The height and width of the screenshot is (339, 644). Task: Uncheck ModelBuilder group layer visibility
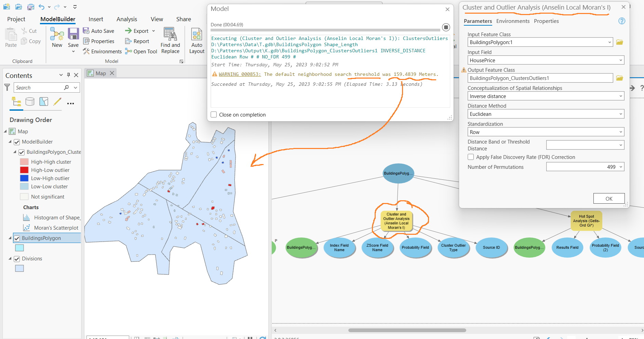(x=17, y=142)
